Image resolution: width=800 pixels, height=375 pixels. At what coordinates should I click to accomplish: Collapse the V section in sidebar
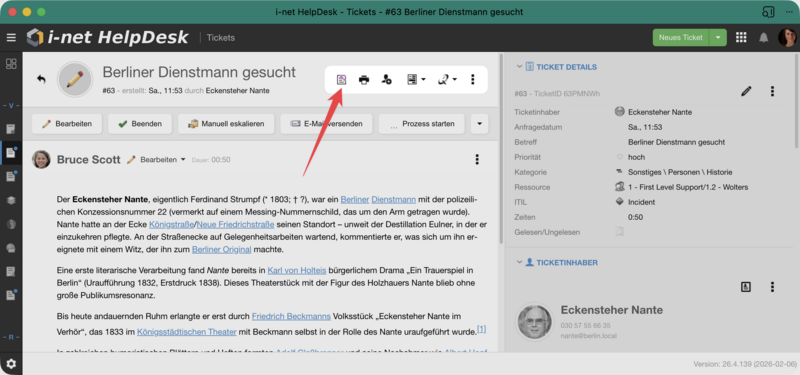pyautogui.click(x=11, y=106)
